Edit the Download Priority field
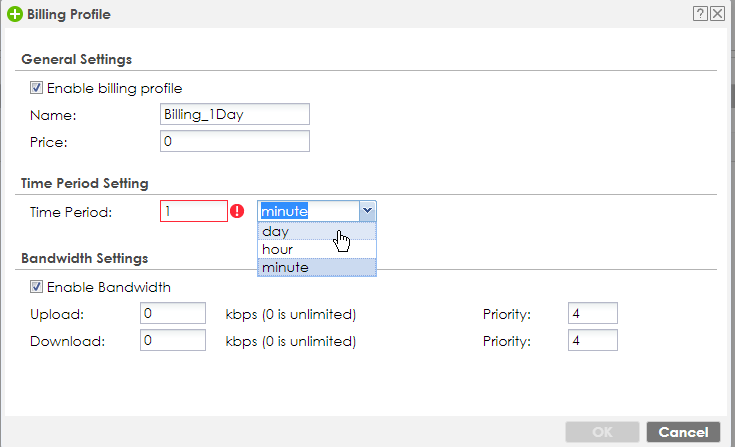This screenshot has width=735, height=447. [x=592, y=341]
